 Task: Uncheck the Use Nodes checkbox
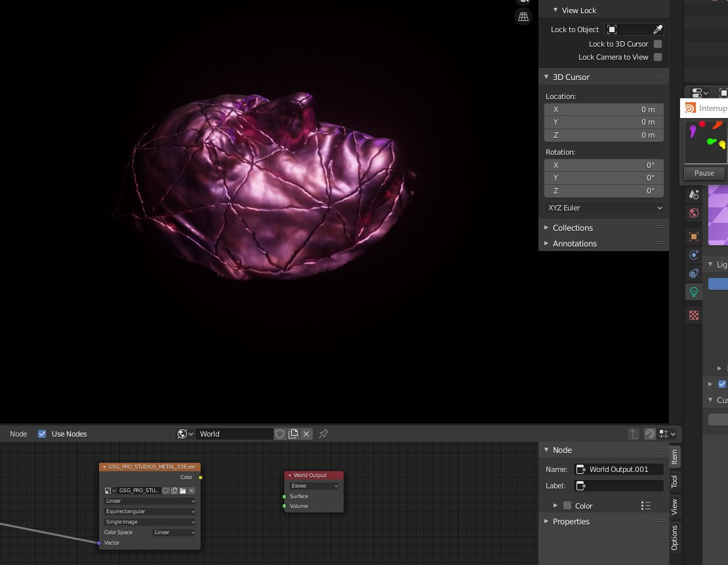[x=43, y=434]
